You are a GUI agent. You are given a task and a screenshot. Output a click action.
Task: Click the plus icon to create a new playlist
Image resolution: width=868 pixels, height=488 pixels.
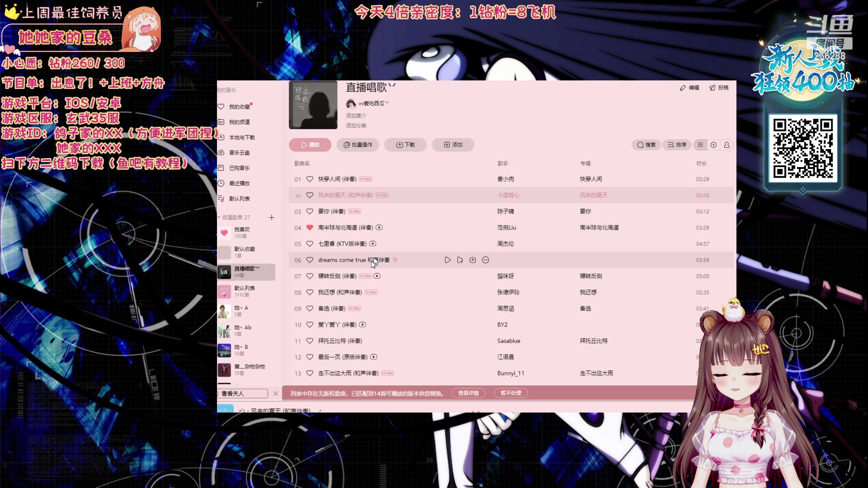272,217
